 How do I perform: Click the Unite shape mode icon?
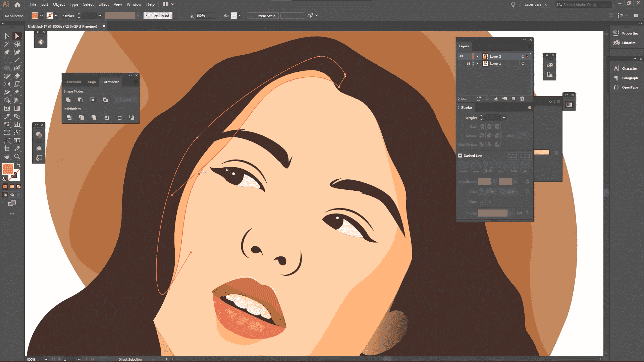click(68, 100)
